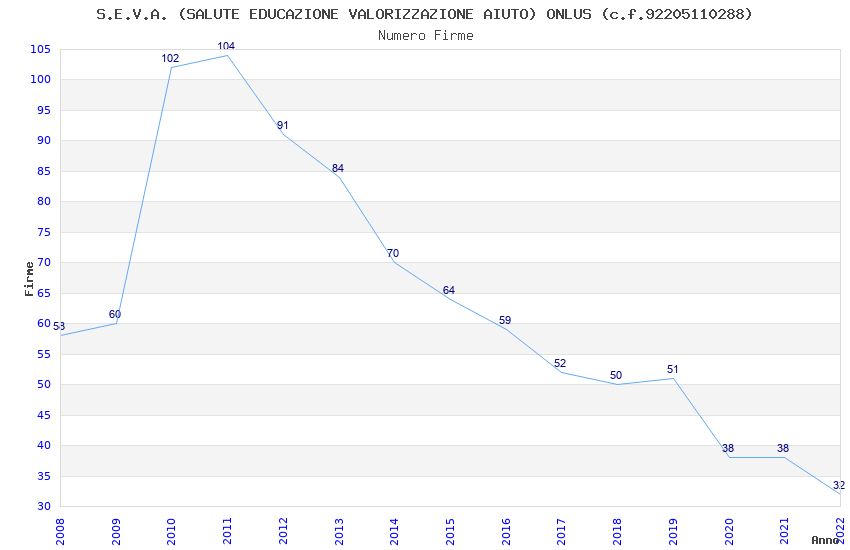Select the 2013 year label

click(x=339, y=532)
